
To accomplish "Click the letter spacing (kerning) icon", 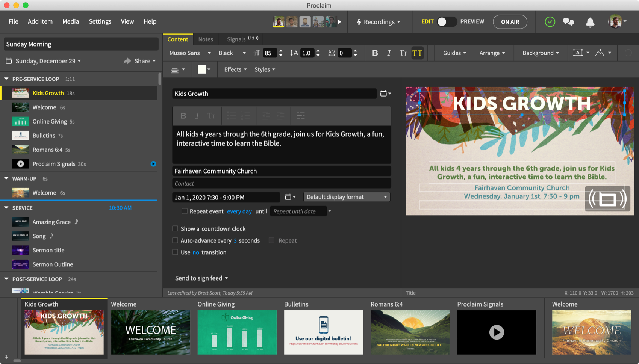I will click(332, 53).
